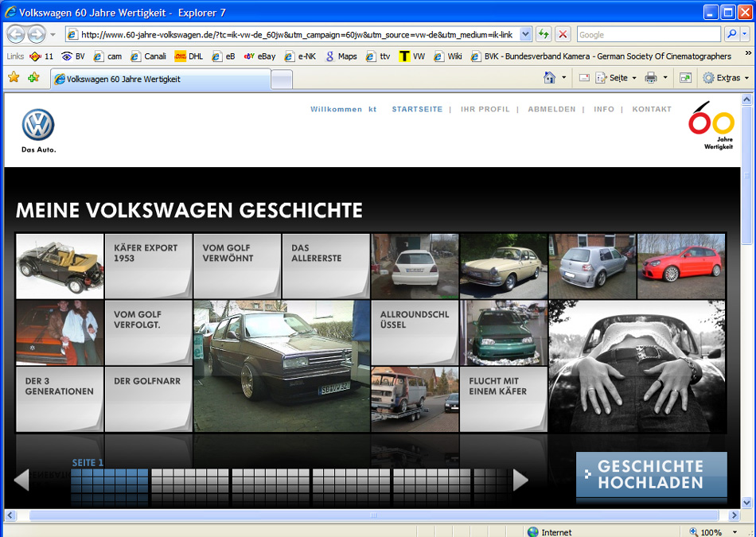Screen dimensions: 756x537
Task: Open the black convertible Beetle model photo
Action: pyautogui.click(x=60, y=266)
